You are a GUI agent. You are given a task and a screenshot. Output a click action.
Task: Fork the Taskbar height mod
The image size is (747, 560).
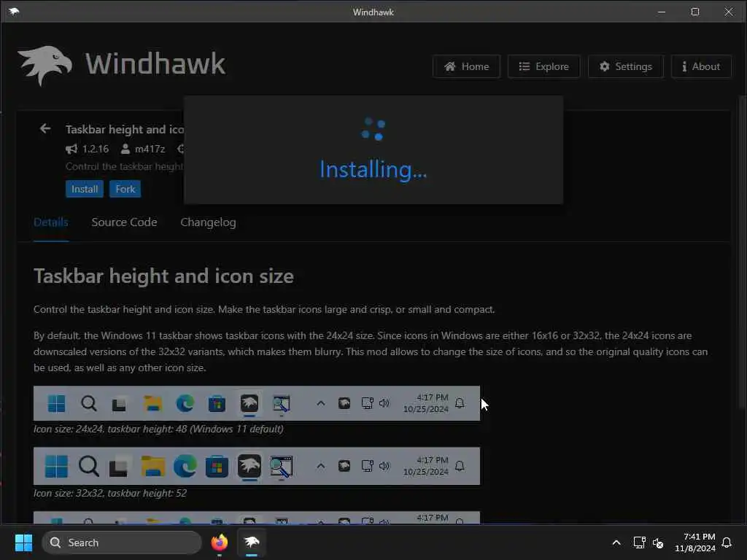[125, 189]
